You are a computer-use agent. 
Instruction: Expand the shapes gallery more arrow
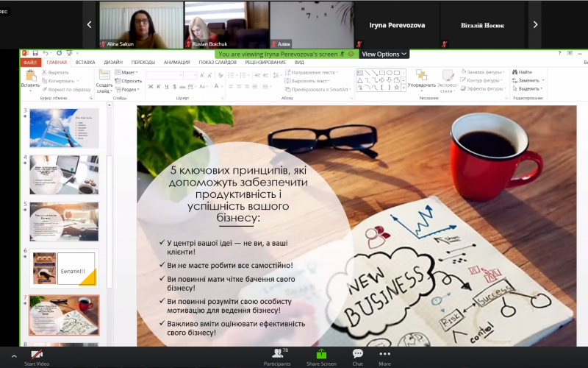(x=404, y=88)
